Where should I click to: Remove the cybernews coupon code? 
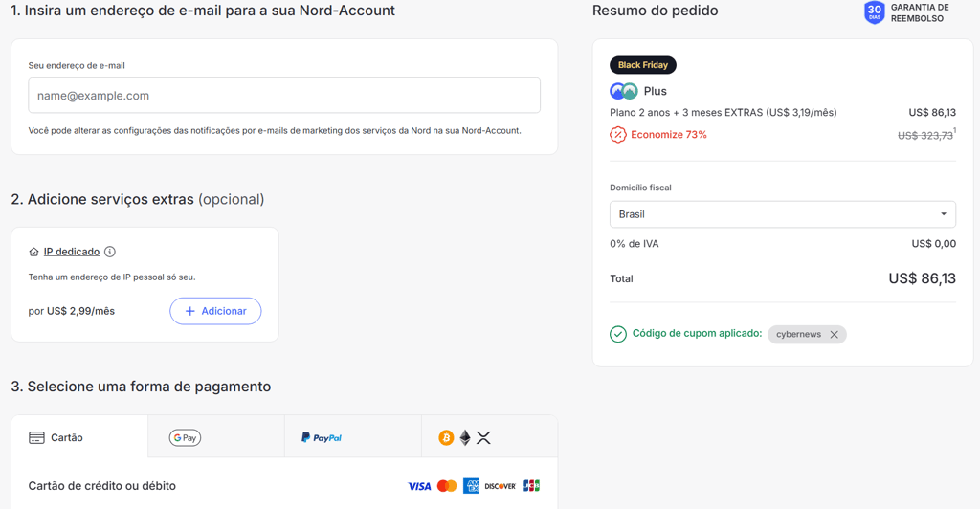[834, 335]
